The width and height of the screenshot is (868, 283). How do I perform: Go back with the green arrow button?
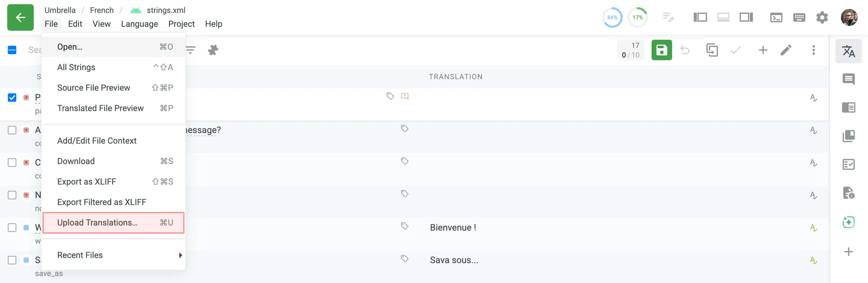coord(20,17)
